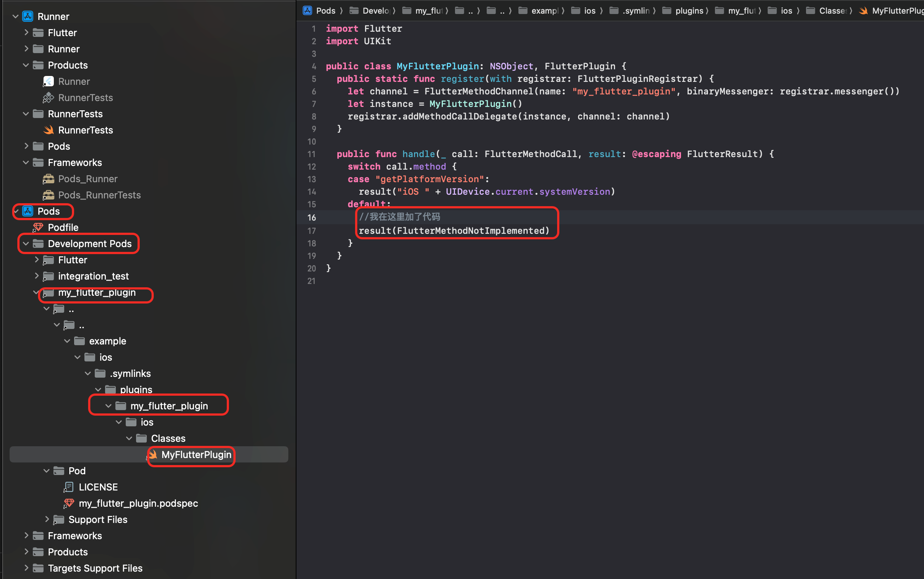Collapse the Development Pods group
Screen dimensions: 924x579
[x=26, y=243]
